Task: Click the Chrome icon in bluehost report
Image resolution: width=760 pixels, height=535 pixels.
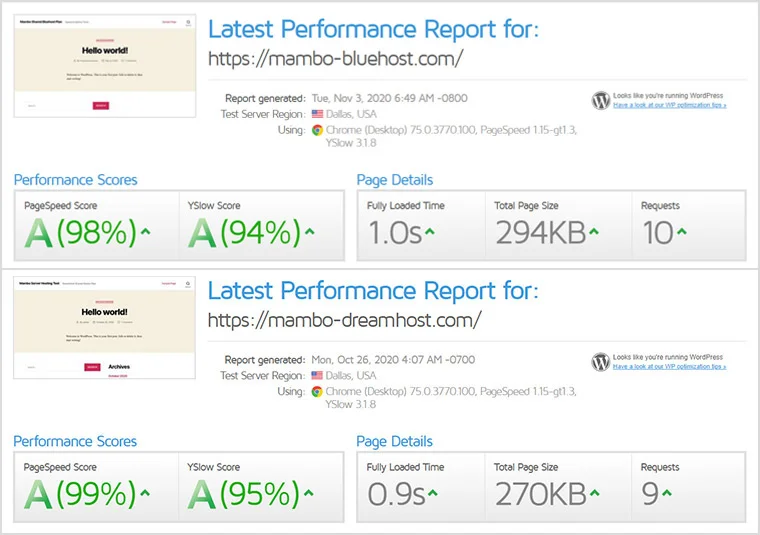Action: click(317, 130)
